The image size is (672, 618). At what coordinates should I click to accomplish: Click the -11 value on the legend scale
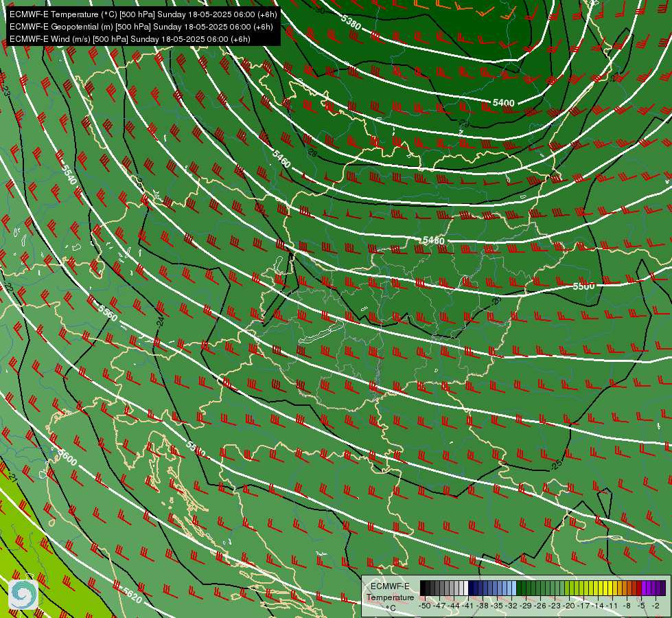tap(612, 606)
